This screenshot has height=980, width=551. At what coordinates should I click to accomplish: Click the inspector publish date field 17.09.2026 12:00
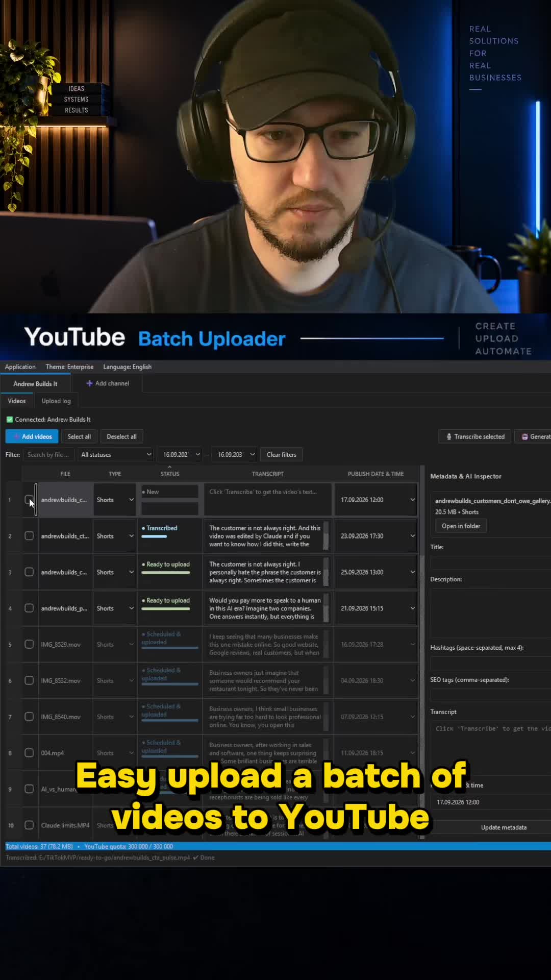click(491, 802)
